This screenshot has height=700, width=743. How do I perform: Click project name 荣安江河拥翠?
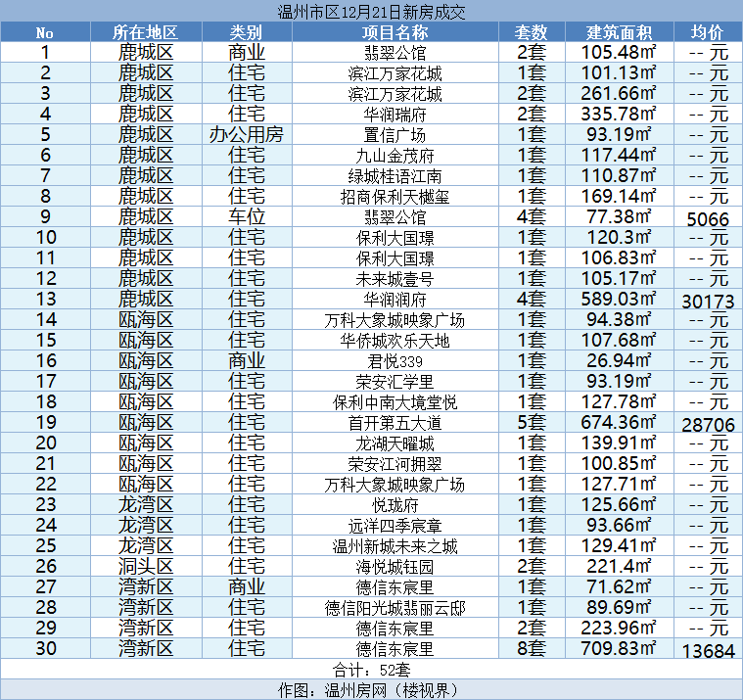395,464
